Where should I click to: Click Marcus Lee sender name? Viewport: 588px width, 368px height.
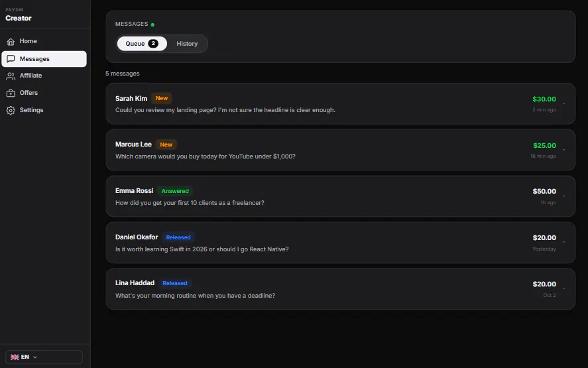133,145
